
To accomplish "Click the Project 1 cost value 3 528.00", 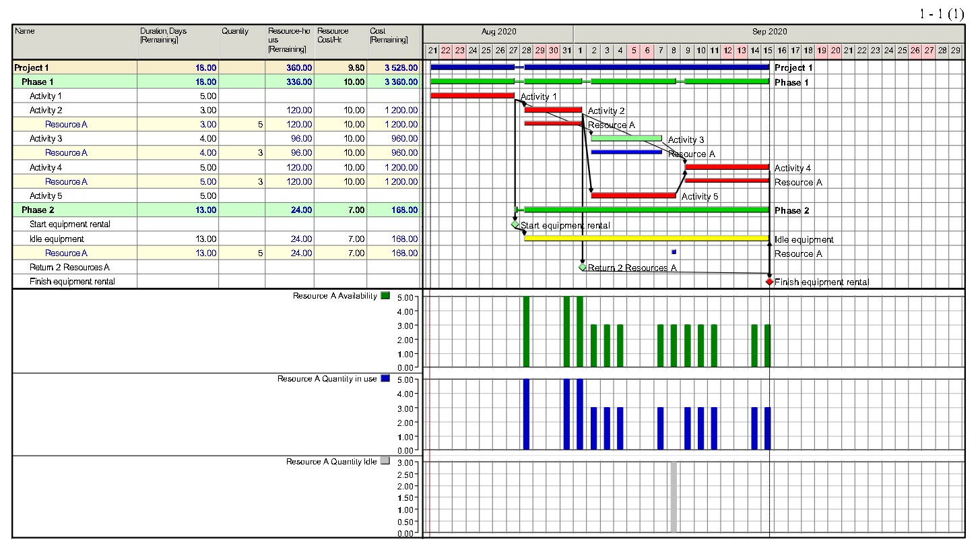I will (x=401, y=67).
